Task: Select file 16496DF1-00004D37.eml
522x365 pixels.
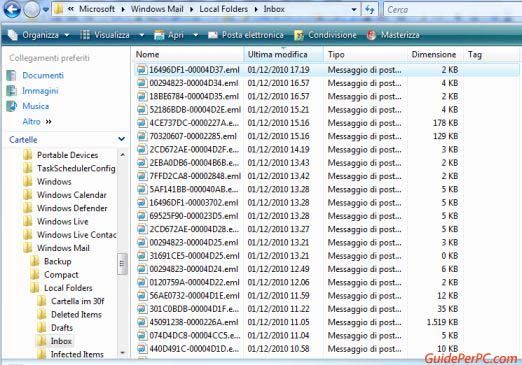Action: click(x=194, y=70)
